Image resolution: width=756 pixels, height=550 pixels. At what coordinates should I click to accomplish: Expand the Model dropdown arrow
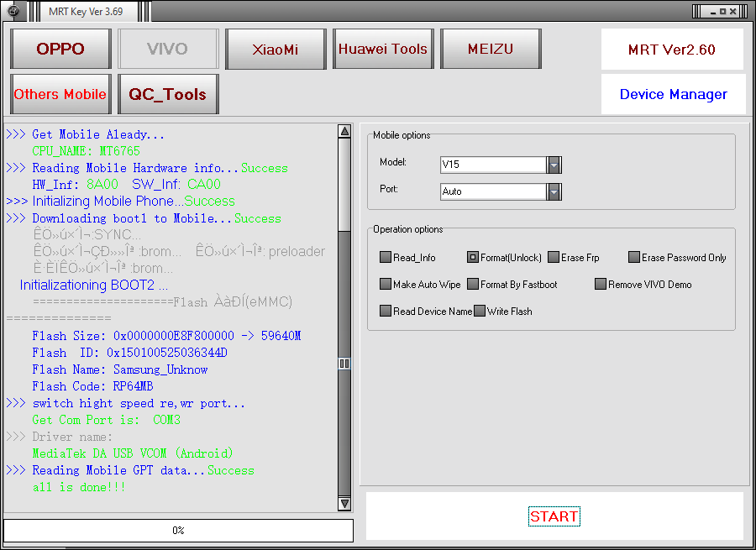point(554,165)
